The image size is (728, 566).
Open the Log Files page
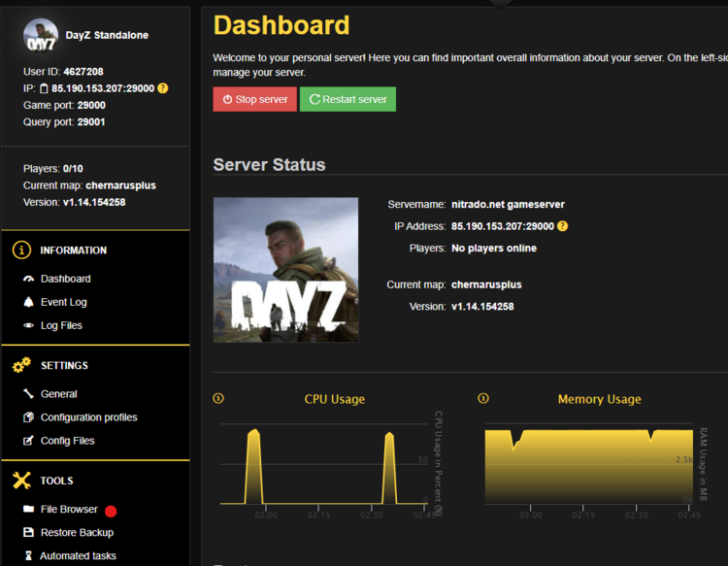(x=61, y=325)
